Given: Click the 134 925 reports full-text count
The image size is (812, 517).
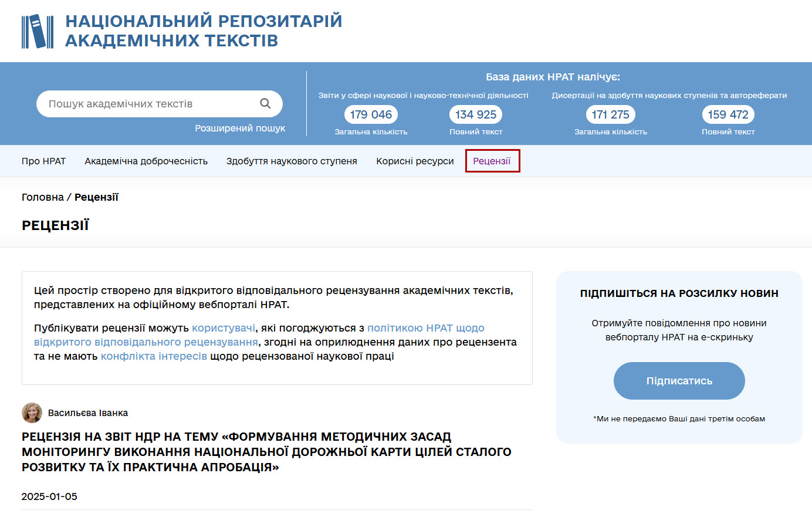Looking at the screenshot, I should coord(476,114).
